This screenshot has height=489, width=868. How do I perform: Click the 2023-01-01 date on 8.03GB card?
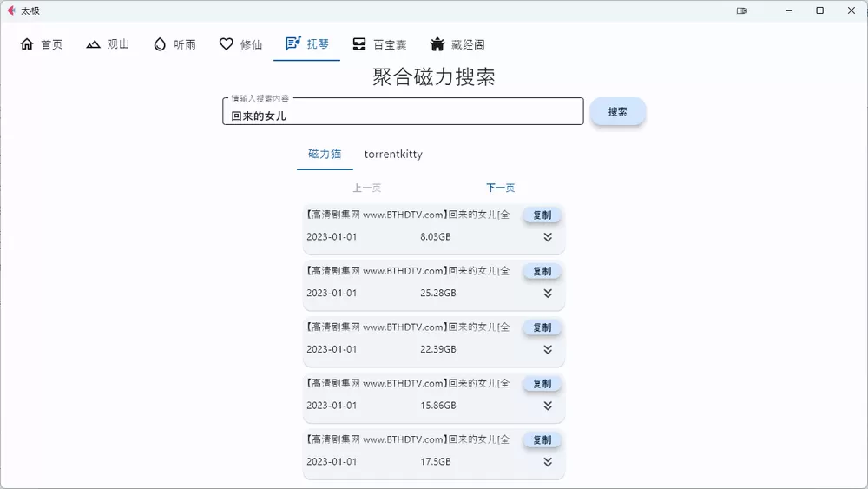pos(332,236)
